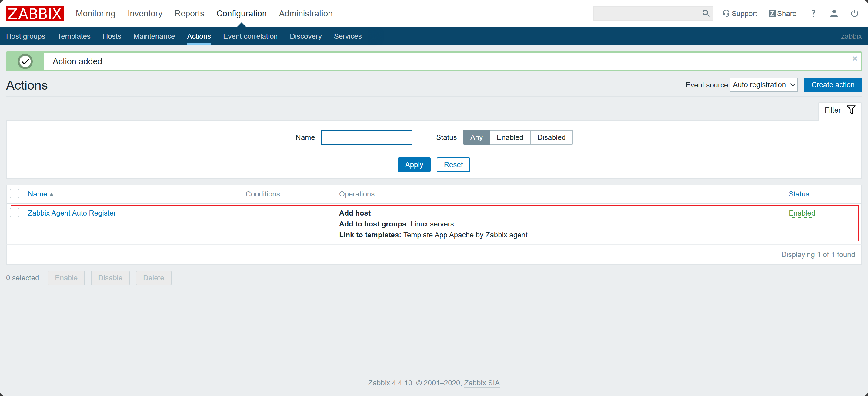Viewport: 868px width, 396px height.
Task: Click the sign out power icon
Action: [854, 13]
